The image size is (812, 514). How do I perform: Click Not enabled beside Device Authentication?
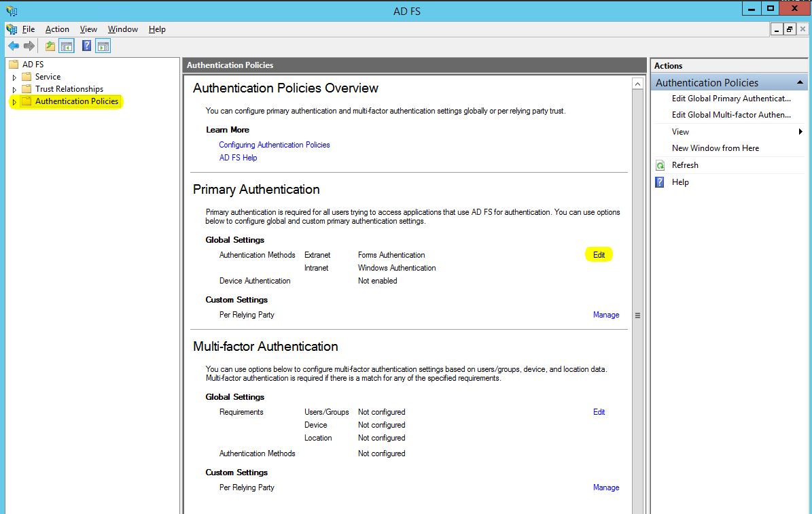tap(378, 281)
